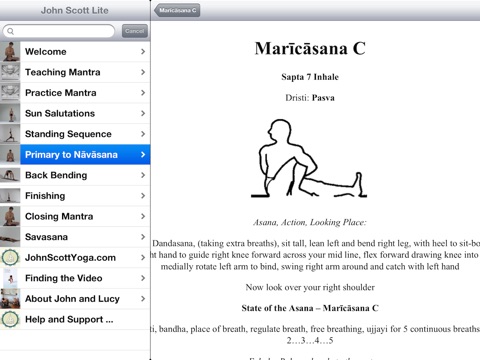
Task: Click the Finishing thumbnail
Action: [10, 196]
